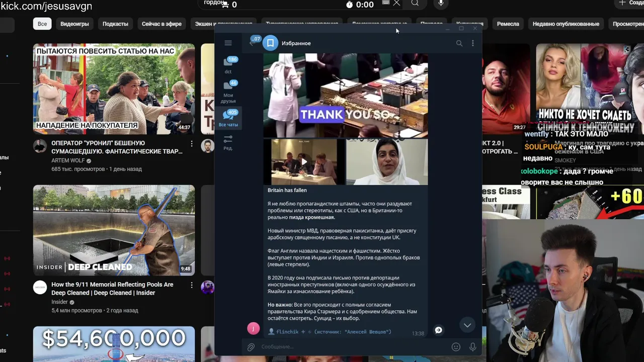644x362 pixels.
Task: Open the woman in white hijab thumbnail
Action: tap(387, 162)
